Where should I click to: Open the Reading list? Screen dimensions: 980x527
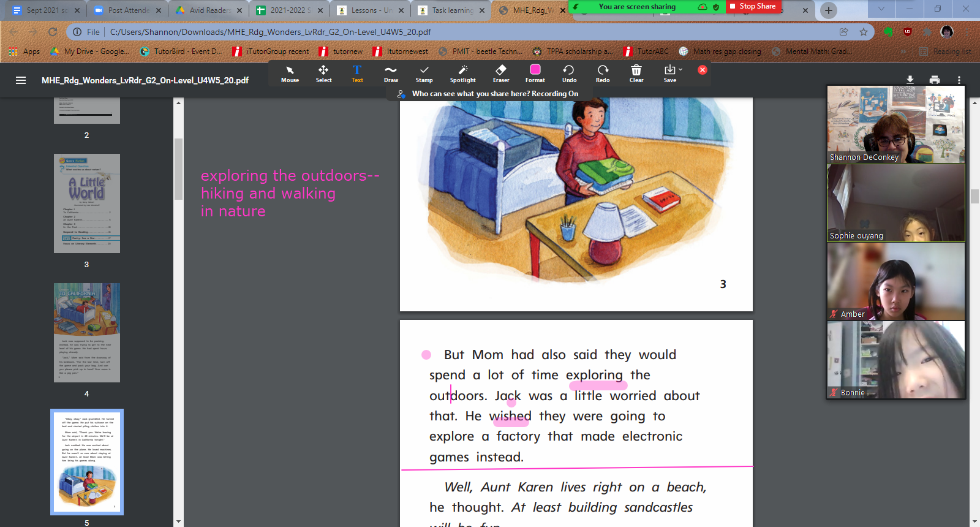pyautogui.click(x=946, y=51)
